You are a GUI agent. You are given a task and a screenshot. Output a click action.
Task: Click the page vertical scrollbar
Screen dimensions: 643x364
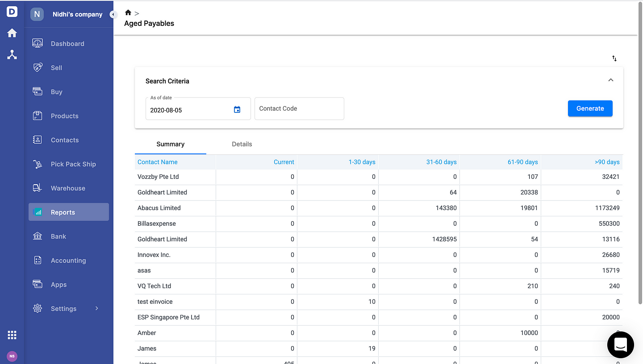pyautogui.click(x=640, y=153)
